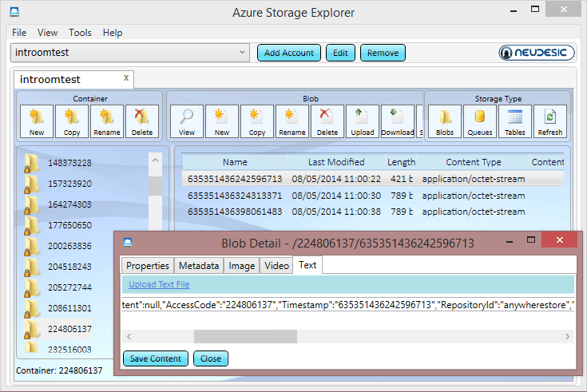587x392 pixels.
Task: Click the Rename container icon
Action: click(107, 121)
